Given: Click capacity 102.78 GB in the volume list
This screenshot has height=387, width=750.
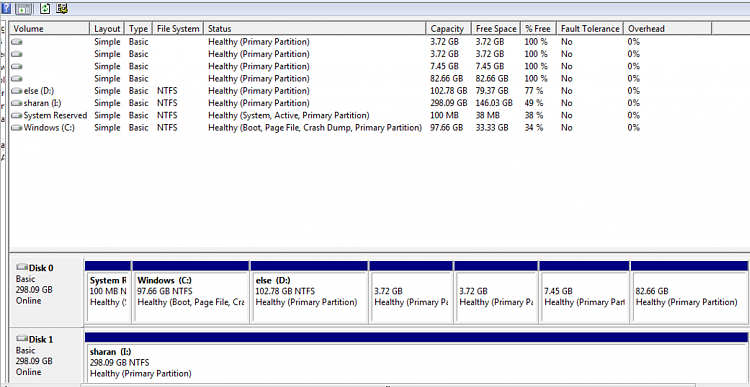Looking at the screenshot, I should click(449, 91).
